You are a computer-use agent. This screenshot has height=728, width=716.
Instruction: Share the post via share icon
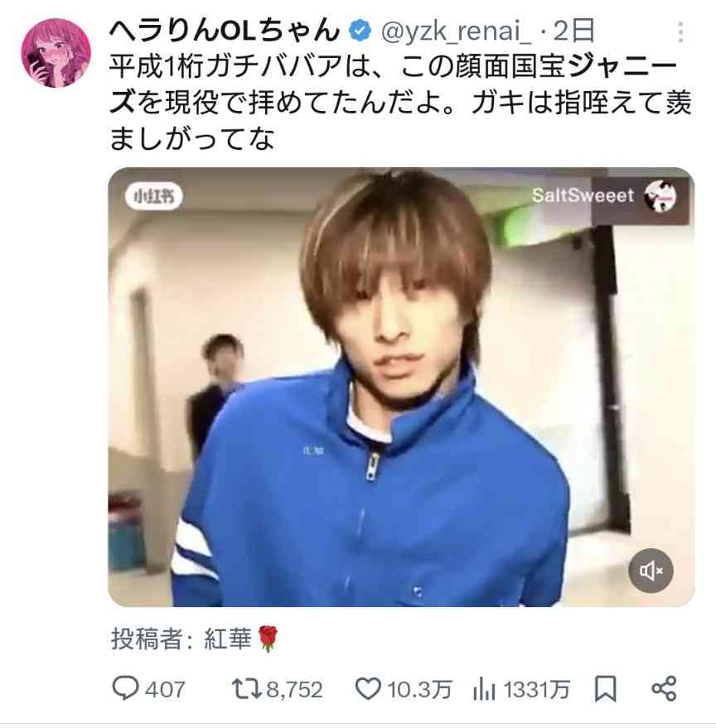[664, 688]
